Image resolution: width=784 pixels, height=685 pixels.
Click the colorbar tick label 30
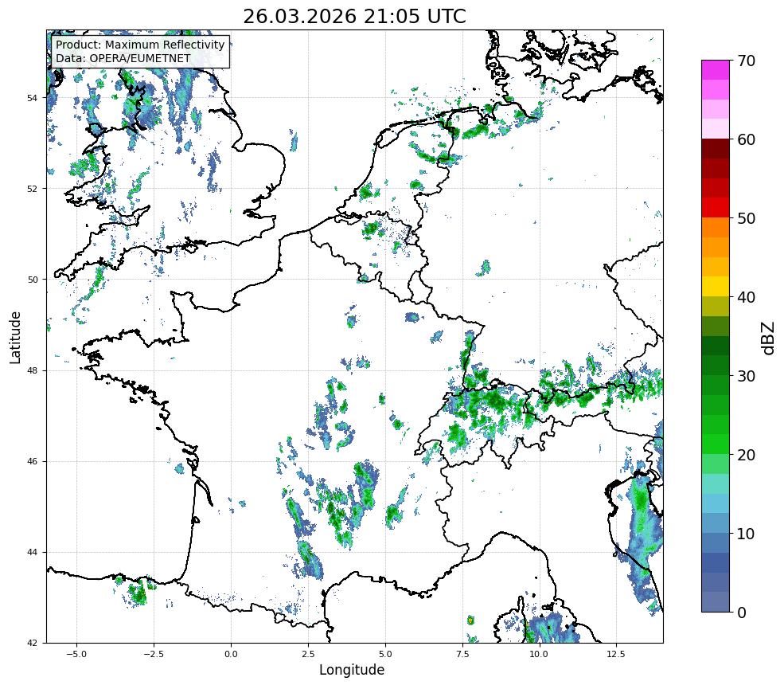[746, 376]
